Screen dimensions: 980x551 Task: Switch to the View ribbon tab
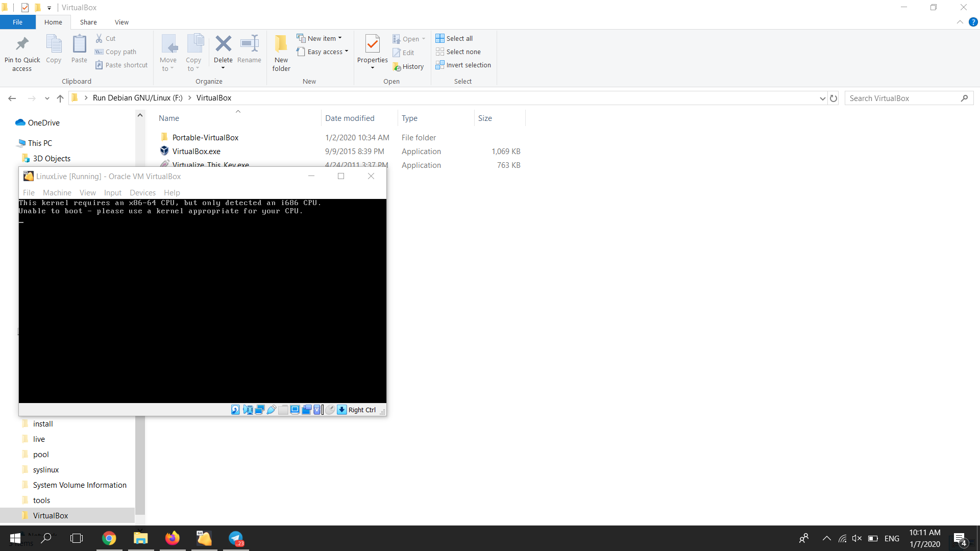pos(121,22)
